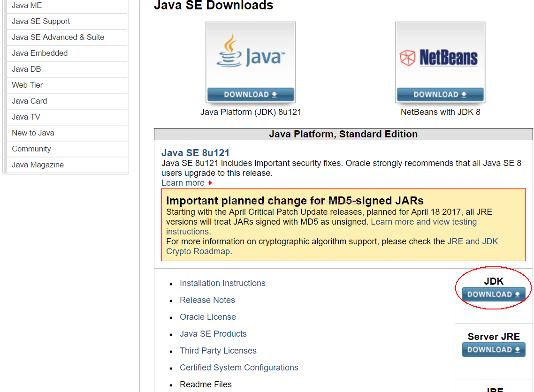
Task: Click the Server JRE label
Action: coord(494,337)
